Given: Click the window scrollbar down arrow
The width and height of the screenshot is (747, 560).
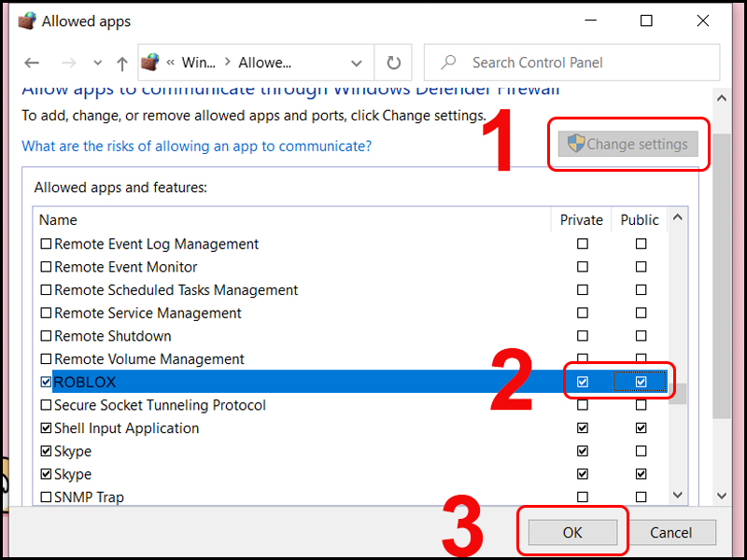Looking at the screenshot, I should 721,496.
